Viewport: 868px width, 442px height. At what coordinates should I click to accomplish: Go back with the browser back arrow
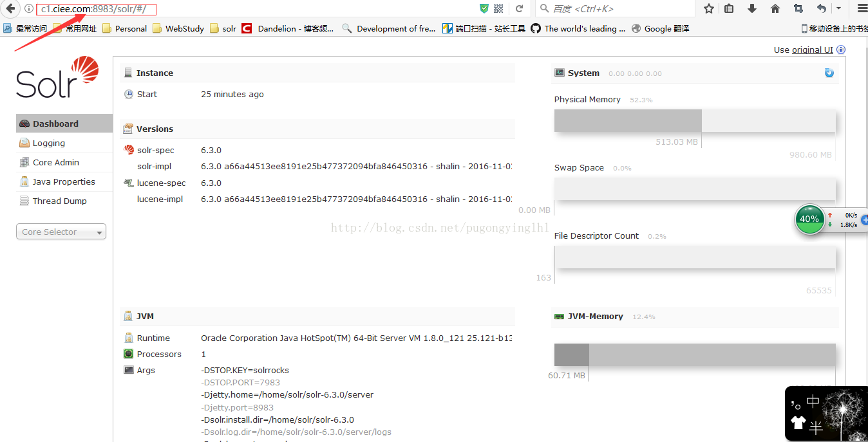10,8
